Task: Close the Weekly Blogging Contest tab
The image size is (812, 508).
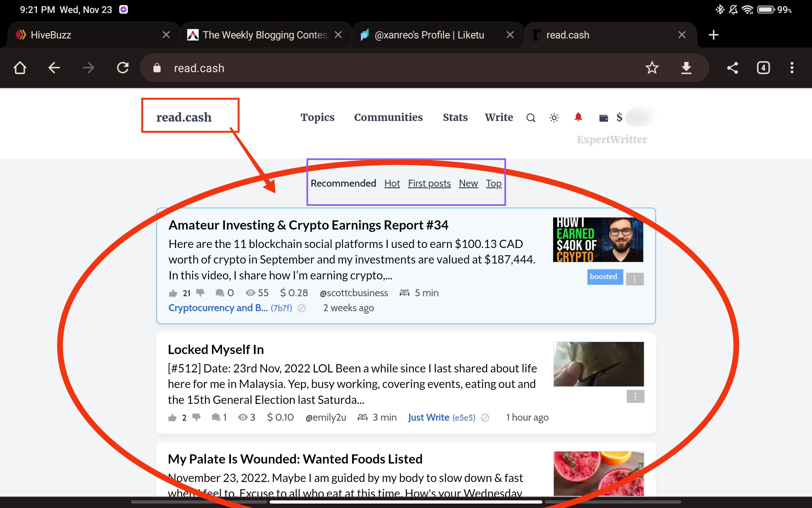Action: click(338, 35)
